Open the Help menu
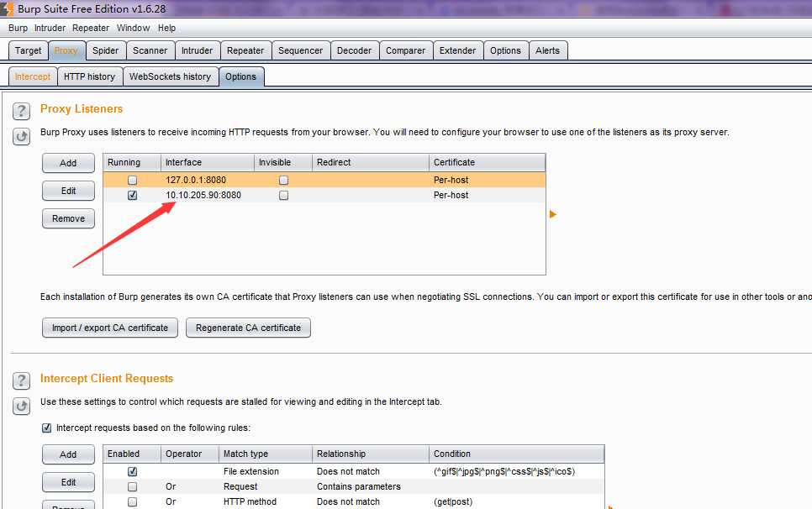Screen dimensions: 812x509 coord(166,28)
